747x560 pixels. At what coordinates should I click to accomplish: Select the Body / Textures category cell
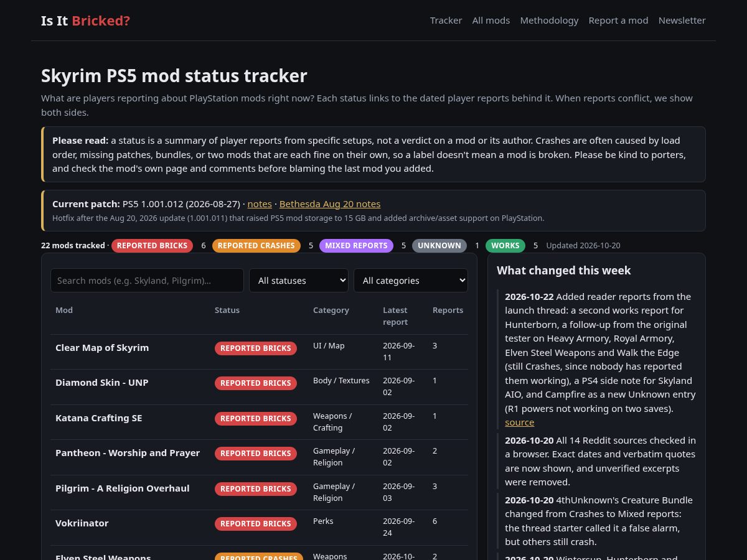pos(341,381)
